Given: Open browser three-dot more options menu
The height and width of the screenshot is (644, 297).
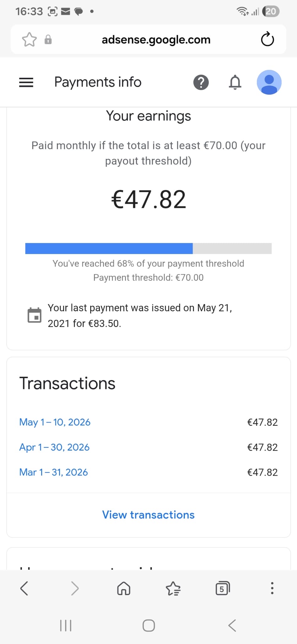Looking at the screenshot, I should (272, 588).
